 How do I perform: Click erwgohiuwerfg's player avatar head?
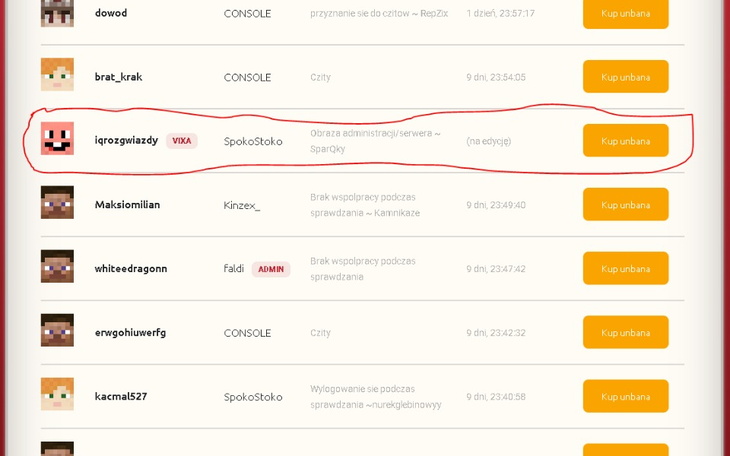point(57,331)
